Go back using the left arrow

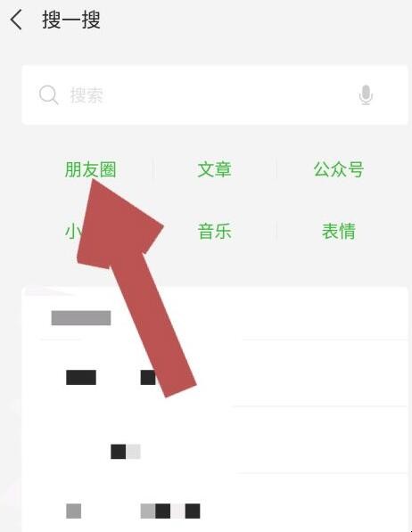point(16,20)
